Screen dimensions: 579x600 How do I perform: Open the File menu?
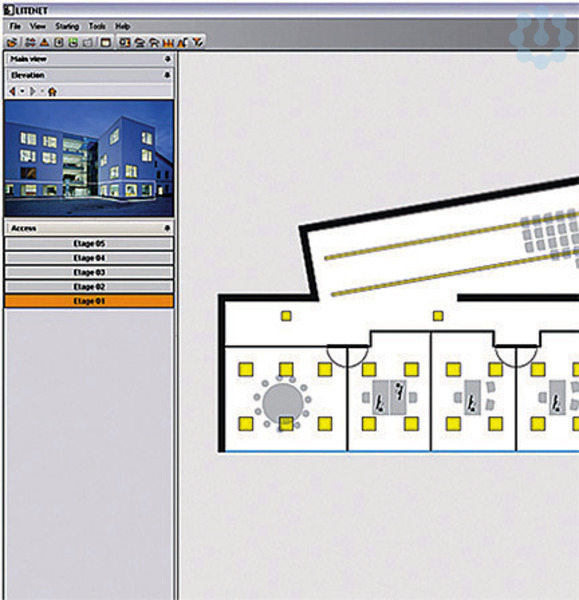tap(15, 26)
